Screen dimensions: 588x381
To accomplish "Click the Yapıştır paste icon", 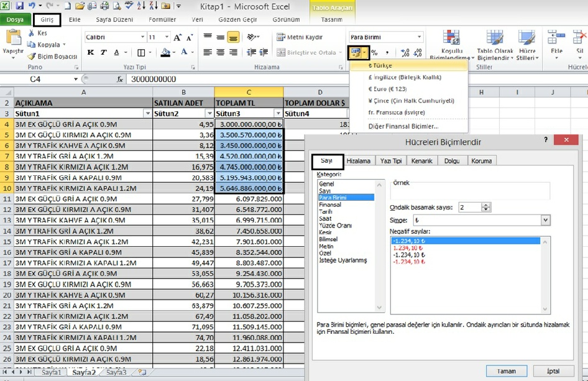I will click(13, 38).
